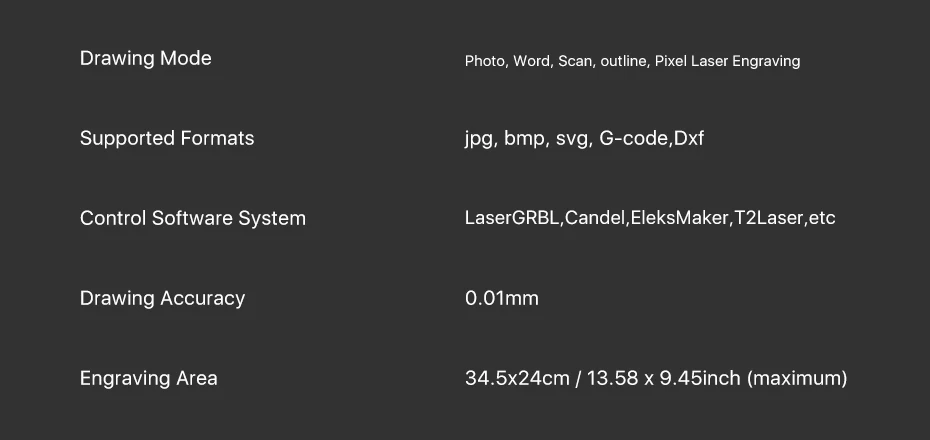The image size is (930, 440).
Task: Click the Control Software System label
Action: (193, 218)
